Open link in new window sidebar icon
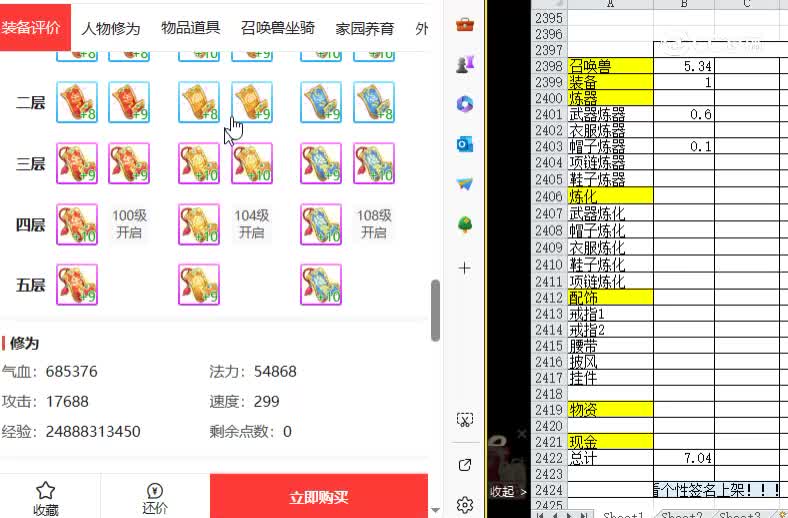Viewport: 788px width, 518px height. click(x=465, y=465)
